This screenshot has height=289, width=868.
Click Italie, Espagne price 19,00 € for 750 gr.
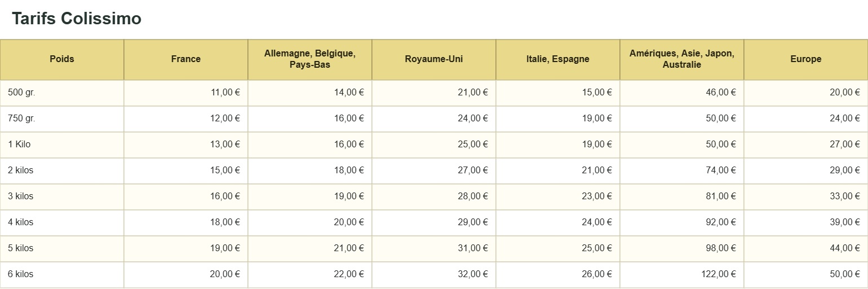(x=558, y=119)
